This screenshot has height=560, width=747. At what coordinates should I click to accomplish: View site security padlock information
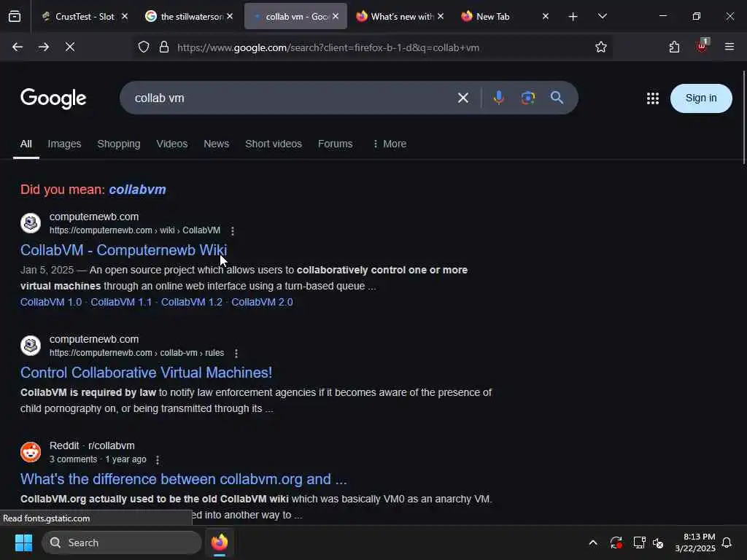tap(164, 47)
